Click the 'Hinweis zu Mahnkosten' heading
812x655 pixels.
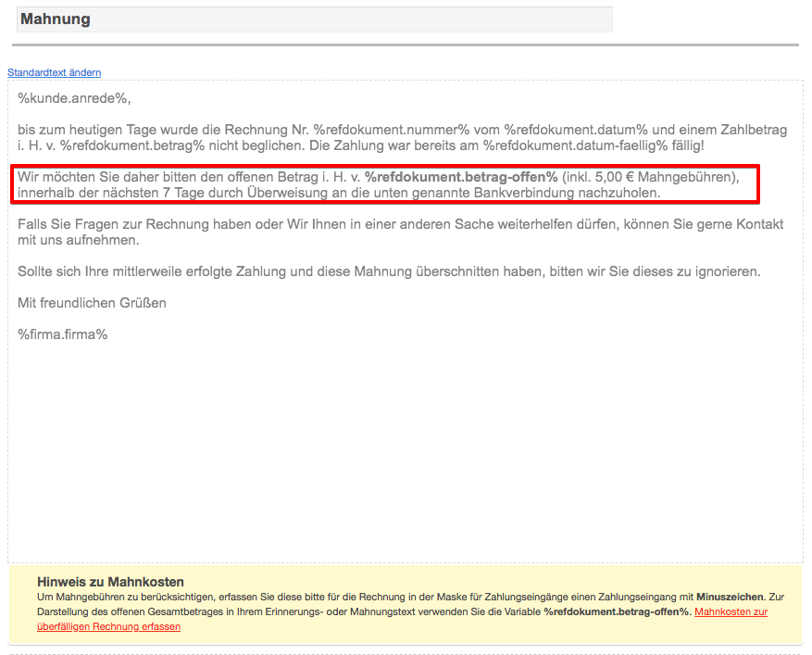coord(110,582)
